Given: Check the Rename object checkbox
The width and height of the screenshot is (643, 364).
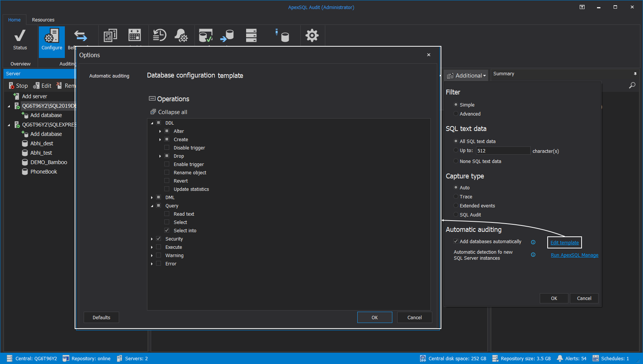Looking at the screenshot, I should [167, 172].
